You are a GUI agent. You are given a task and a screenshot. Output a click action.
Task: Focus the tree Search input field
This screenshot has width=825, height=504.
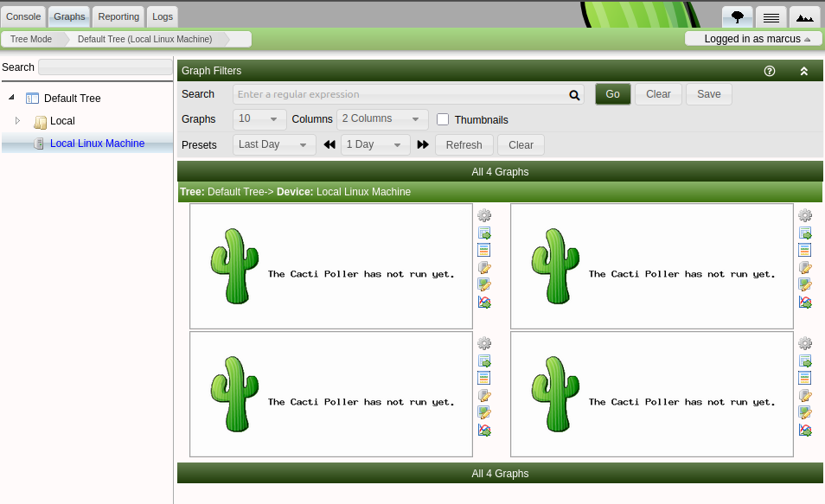click(x=106, y=67)
